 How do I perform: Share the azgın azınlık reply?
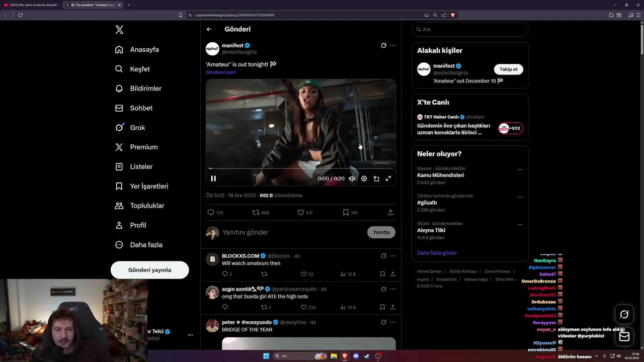393,307
